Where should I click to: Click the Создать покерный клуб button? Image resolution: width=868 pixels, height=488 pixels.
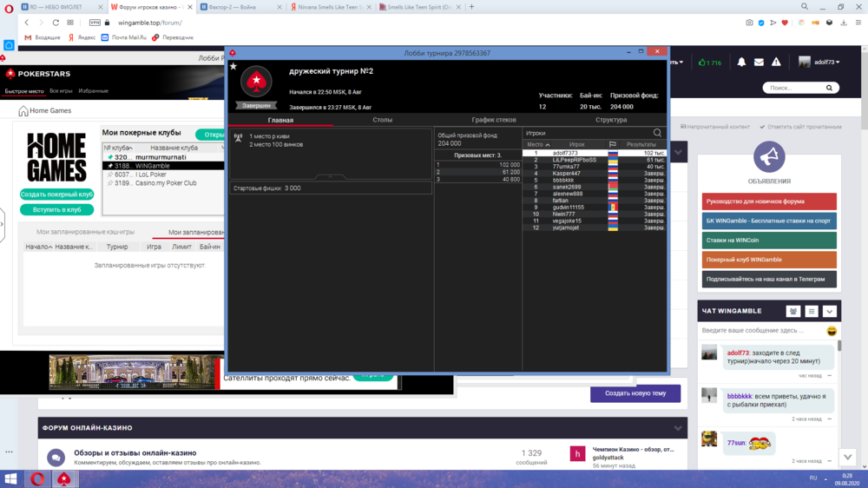tap(56, 195)
